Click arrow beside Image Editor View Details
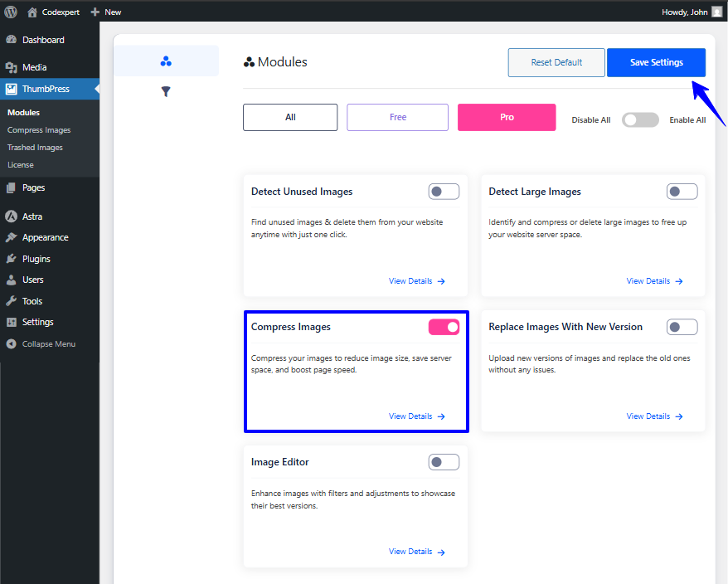 (x=441, y=552)
